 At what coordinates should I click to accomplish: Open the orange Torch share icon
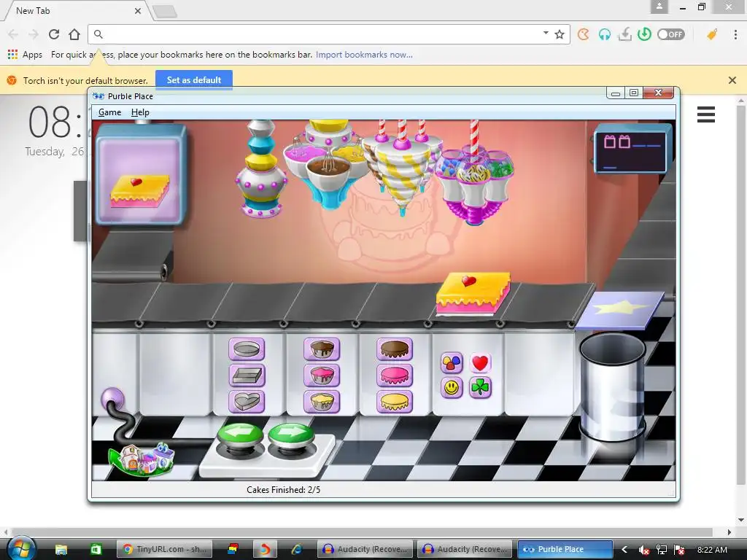pos(584,34)
